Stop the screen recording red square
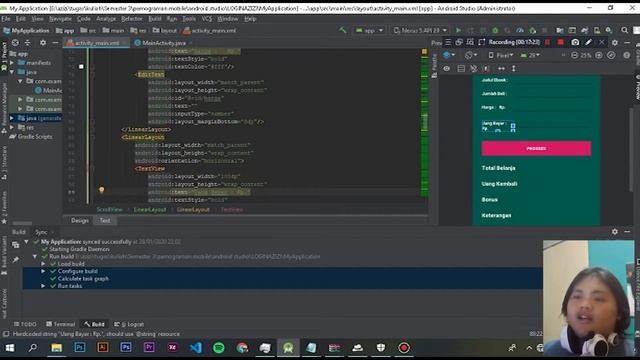640x360 pixels. coord(560,42)
